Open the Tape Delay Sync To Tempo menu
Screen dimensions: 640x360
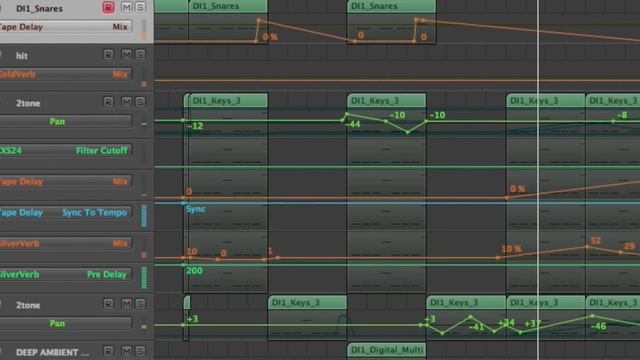(66, 213)
